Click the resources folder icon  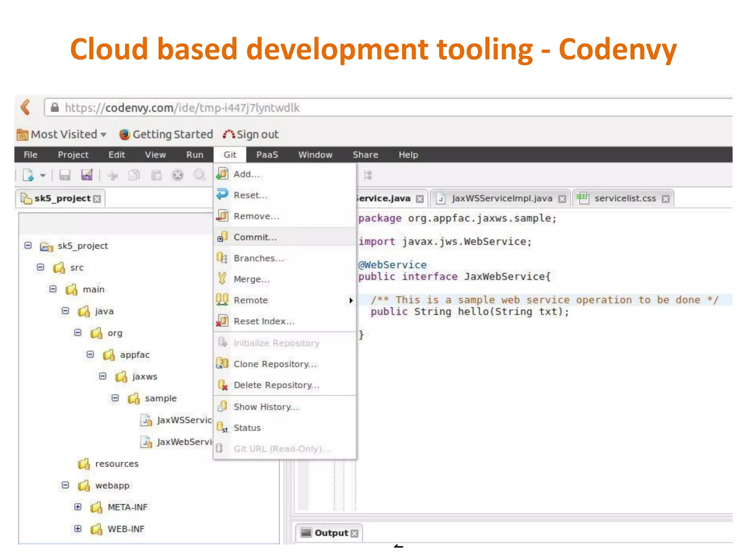[84, 464]
